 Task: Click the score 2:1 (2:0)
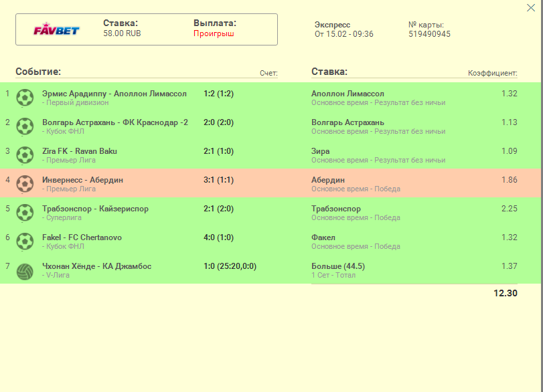point(218,209)
